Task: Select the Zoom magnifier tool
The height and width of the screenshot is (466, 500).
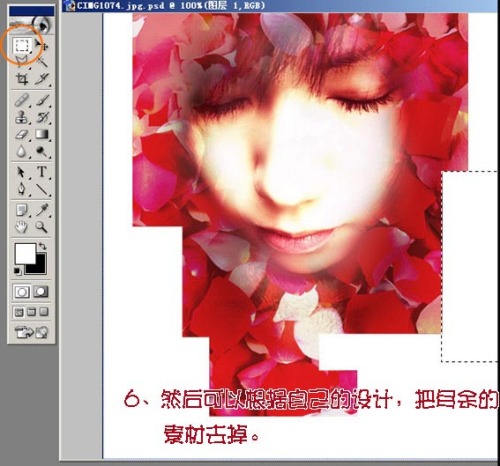Action: (41, 227)
